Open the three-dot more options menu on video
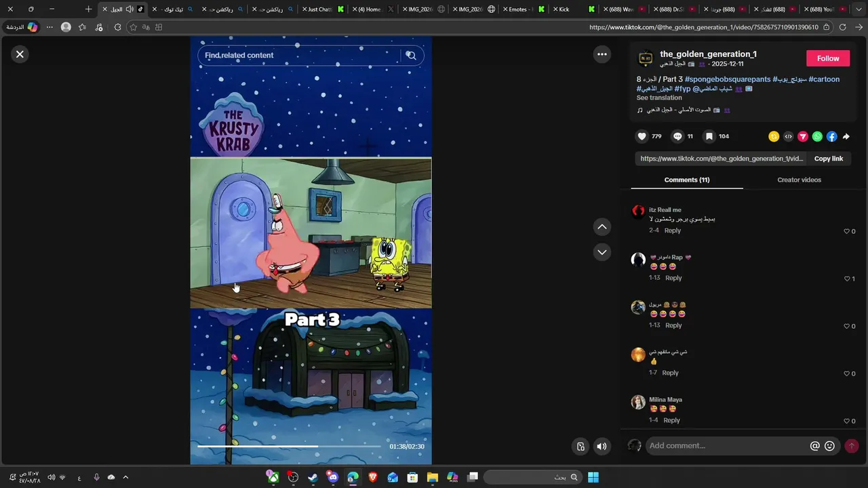 click(x=601, y=54)
